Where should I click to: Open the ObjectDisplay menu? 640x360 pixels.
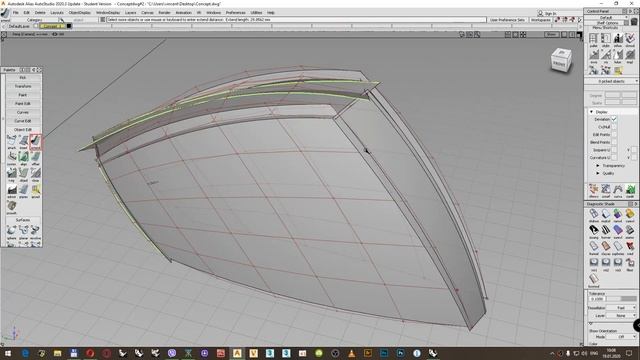(80, 13)
